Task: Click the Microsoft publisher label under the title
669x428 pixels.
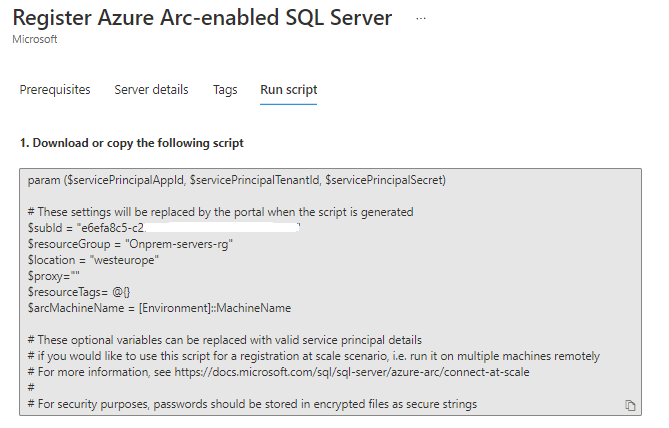Action: (x=35, y=39)
